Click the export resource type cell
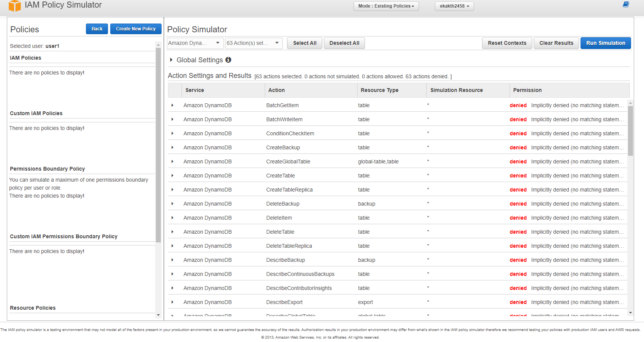 pos(365,302)
